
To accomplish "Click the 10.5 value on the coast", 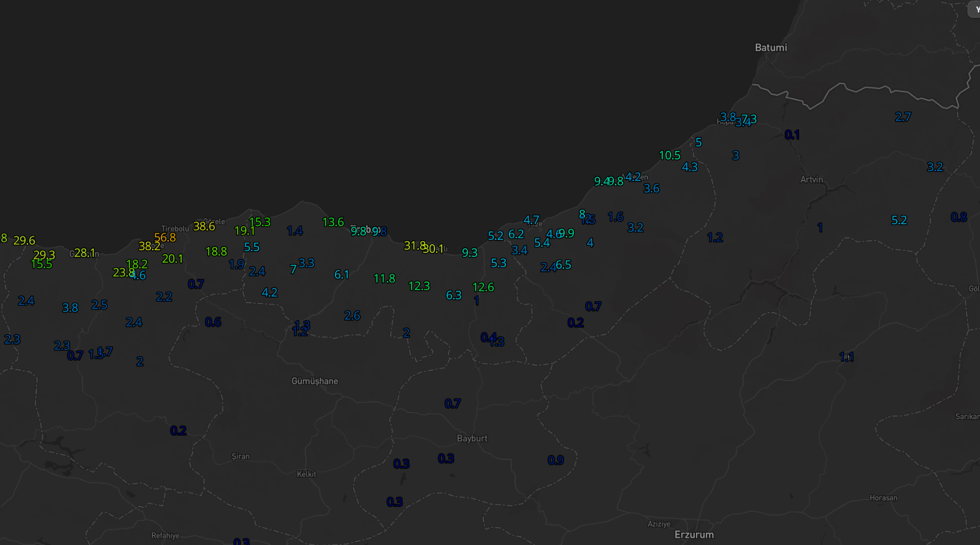I will point(670,156).
